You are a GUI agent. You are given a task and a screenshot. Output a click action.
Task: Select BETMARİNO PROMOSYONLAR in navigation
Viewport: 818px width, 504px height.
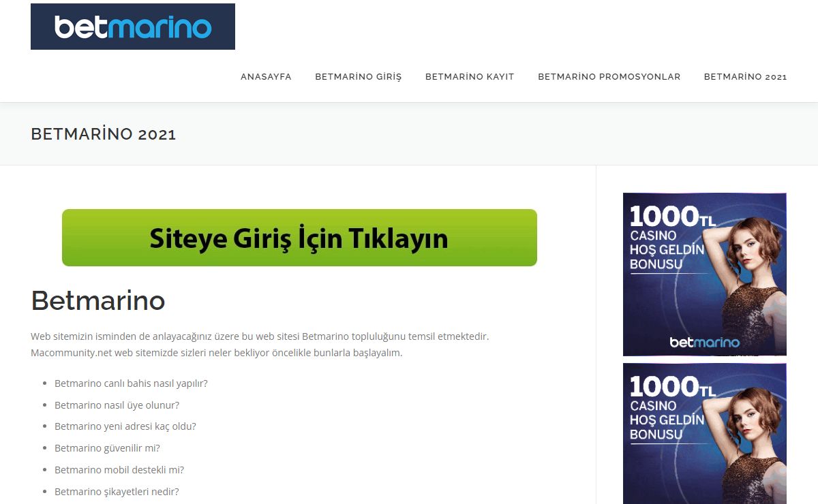pyautogui.click(x=609, y=77)
